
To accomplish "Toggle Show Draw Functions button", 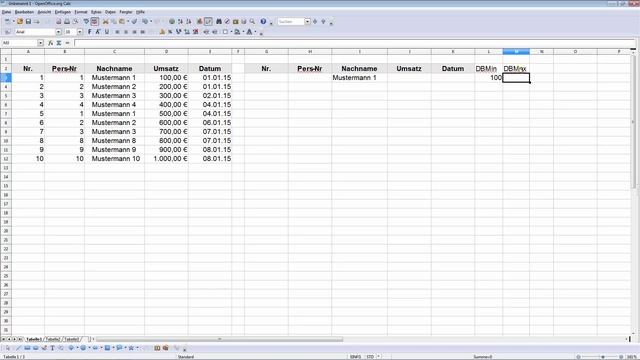I will 208,21.
